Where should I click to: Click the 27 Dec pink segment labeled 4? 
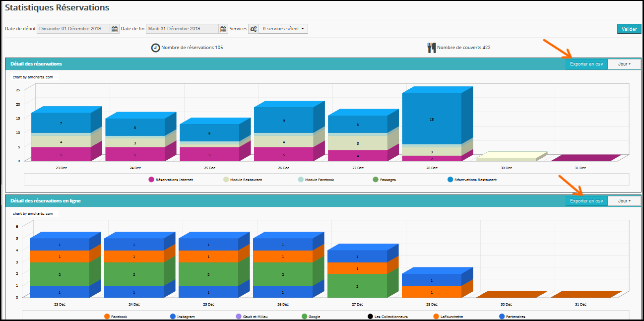(x=358, y=156)
